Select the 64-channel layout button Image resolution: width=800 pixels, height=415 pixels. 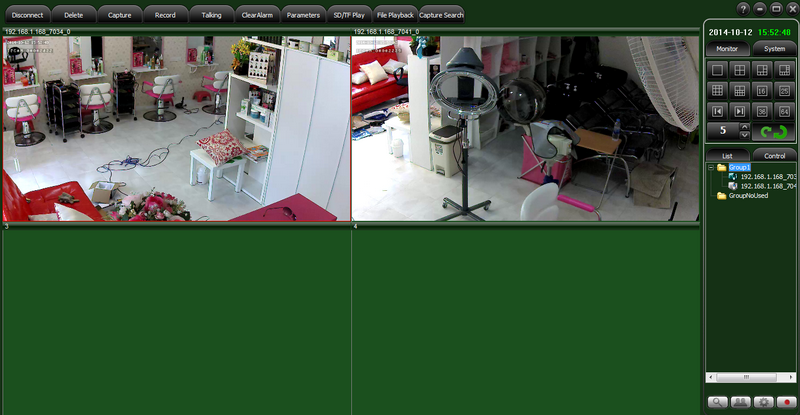tap(784, 111)
